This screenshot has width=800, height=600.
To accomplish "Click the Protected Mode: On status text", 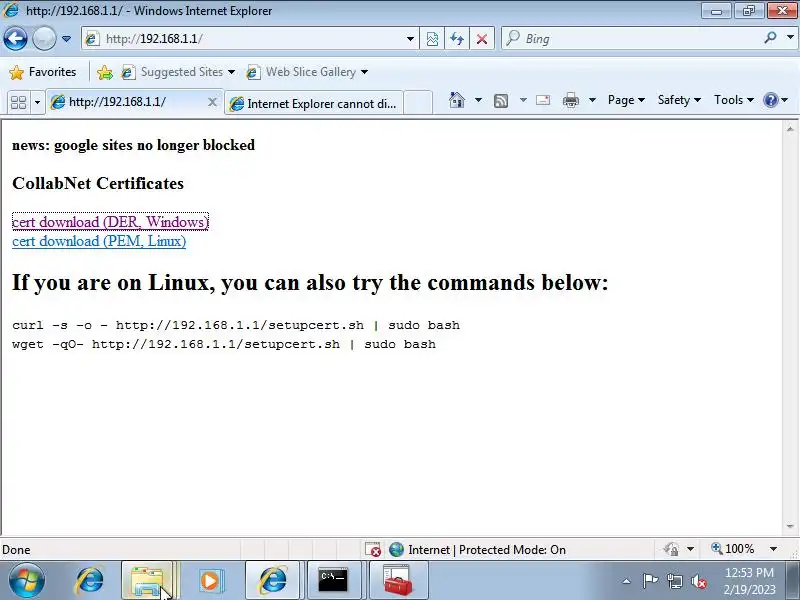I will (512, 550).
